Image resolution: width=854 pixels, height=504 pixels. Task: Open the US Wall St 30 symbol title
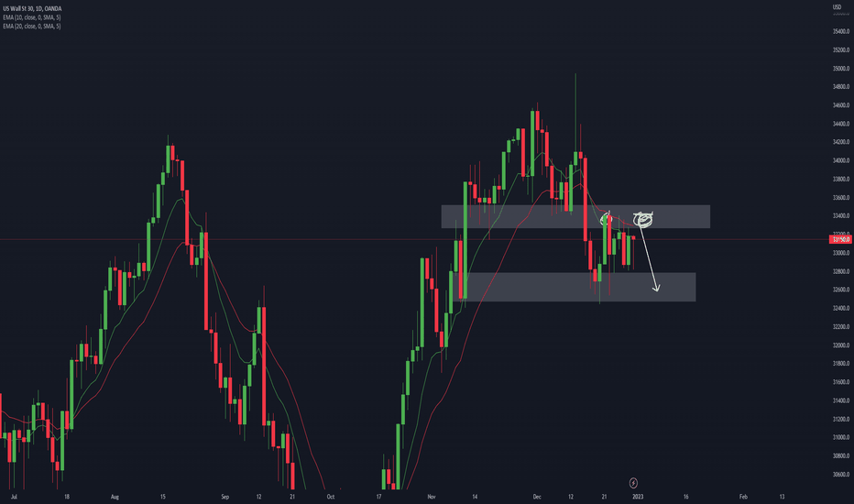pos(32,9)
